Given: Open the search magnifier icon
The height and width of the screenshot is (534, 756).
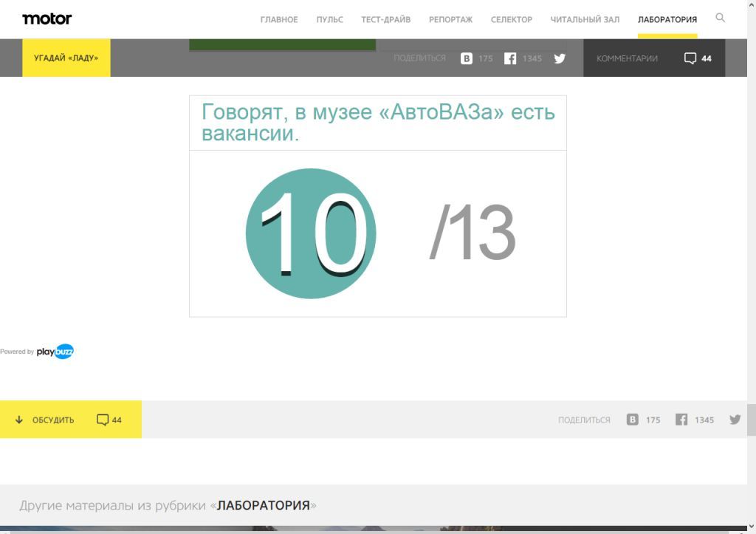Looking at the screenshot, I should click(720, 18).
